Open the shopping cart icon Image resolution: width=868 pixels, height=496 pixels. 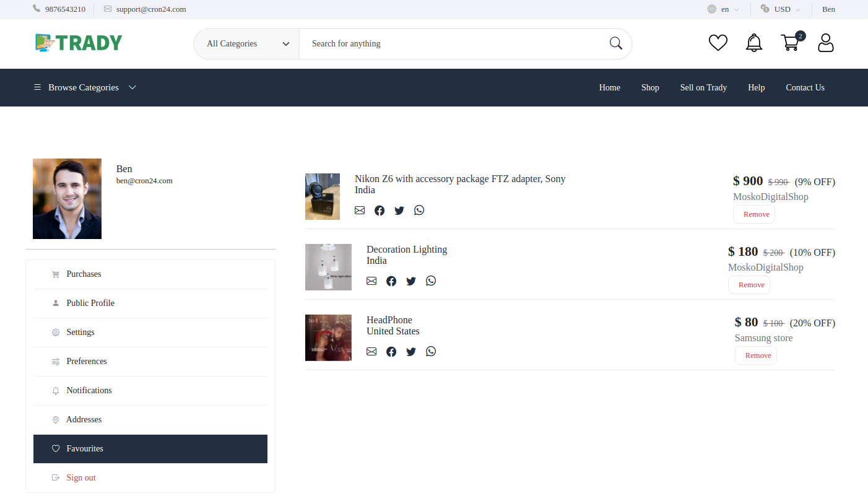790,43
